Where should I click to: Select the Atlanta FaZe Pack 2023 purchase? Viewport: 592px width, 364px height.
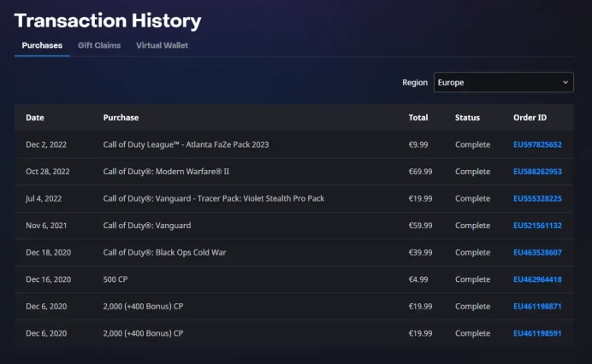[x=186, y=144]
